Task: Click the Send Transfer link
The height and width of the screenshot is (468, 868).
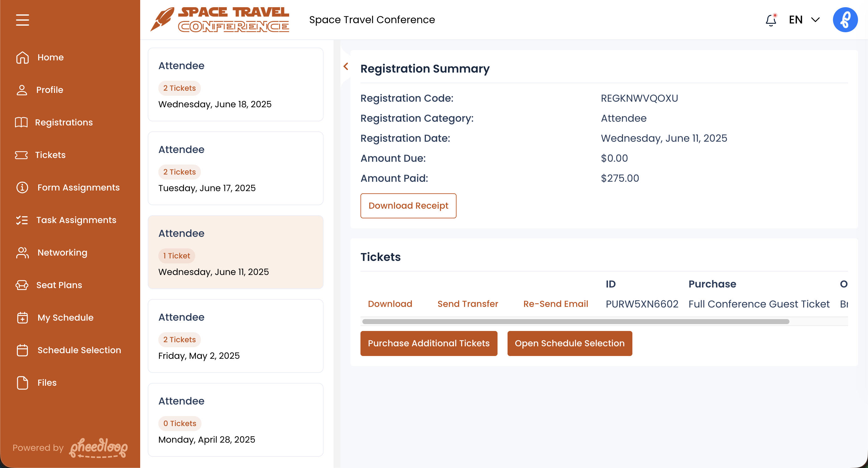Action: tap(467, 304)
